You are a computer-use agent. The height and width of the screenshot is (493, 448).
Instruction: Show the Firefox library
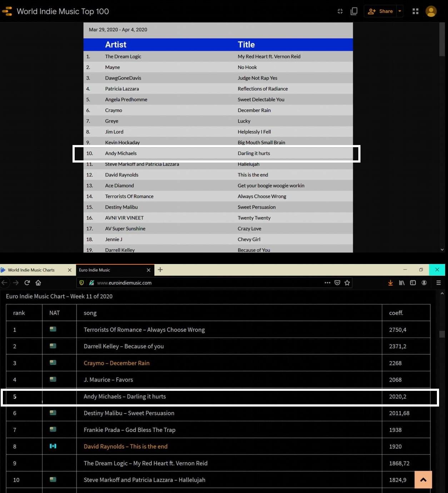click(x=402, y=283)
